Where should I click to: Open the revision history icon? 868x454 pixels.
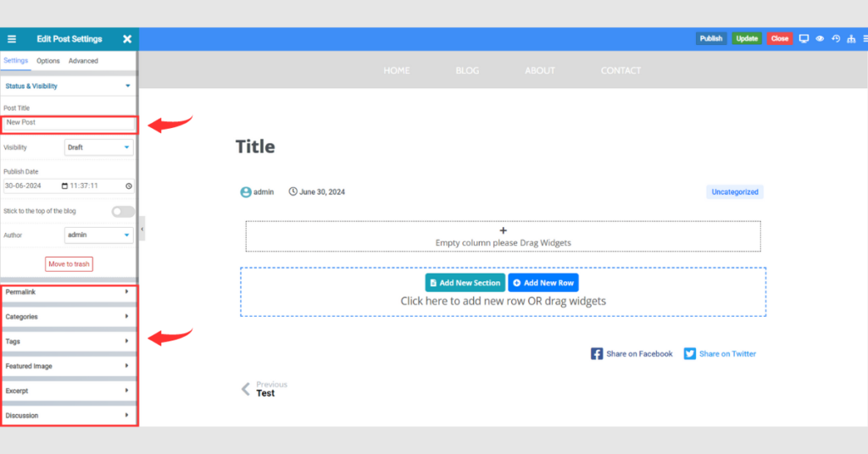(x=836, y=39)
